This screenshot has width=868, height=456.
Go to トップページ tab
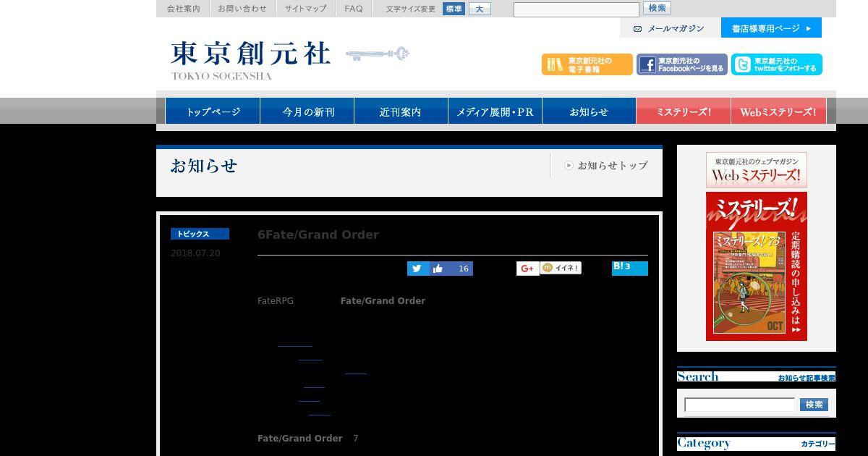213,111
